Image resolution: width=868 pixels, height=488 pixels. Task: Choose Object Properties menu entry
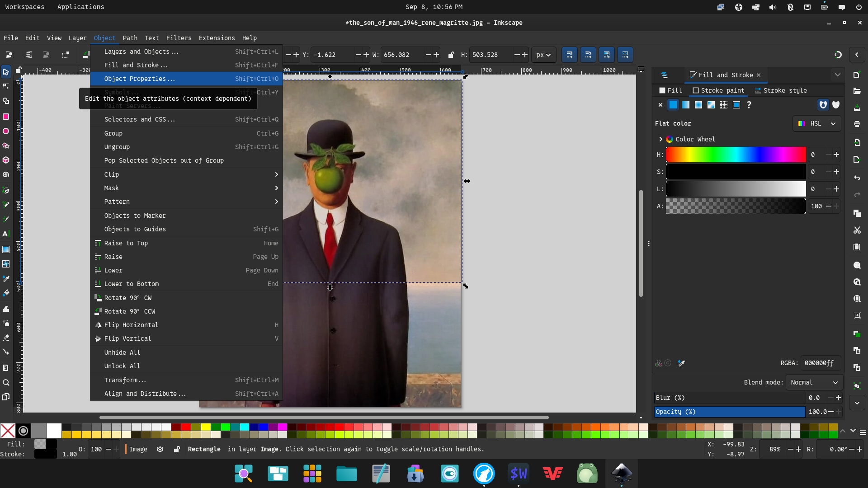pyautogui.click(x=186, y=79)
